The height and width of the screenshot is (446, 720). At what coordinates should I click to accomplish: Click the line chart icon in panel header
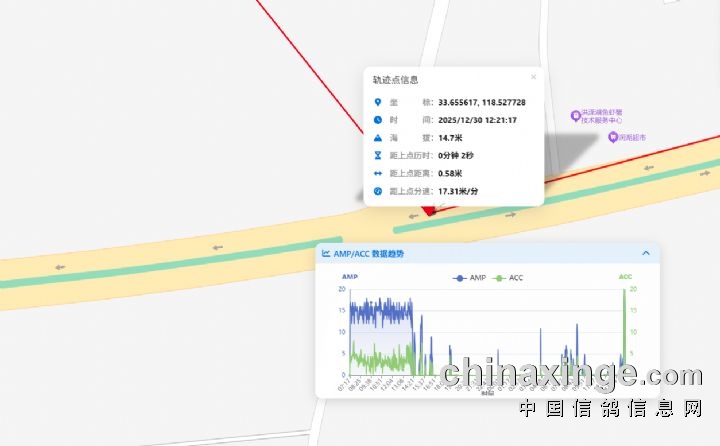point(326,254)
